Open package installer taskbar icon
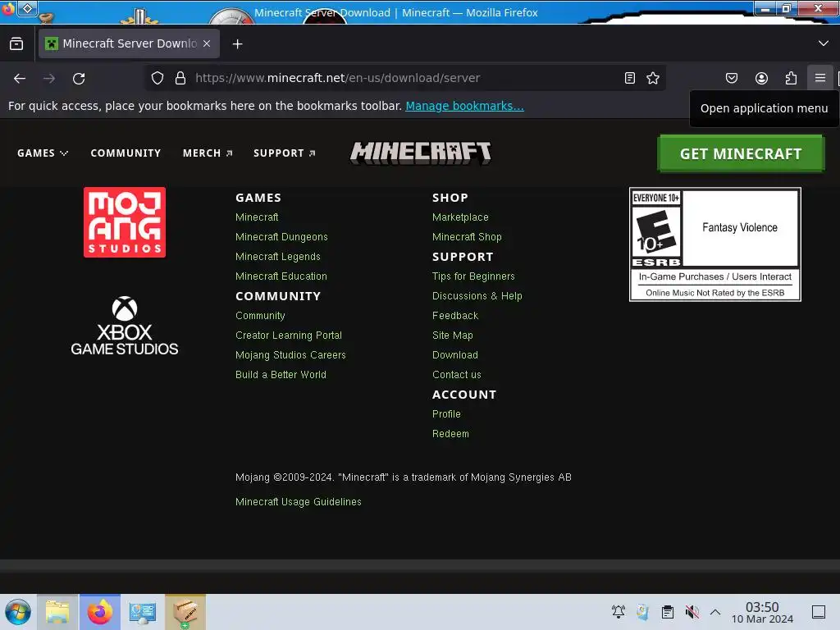 tap(185, 612)
